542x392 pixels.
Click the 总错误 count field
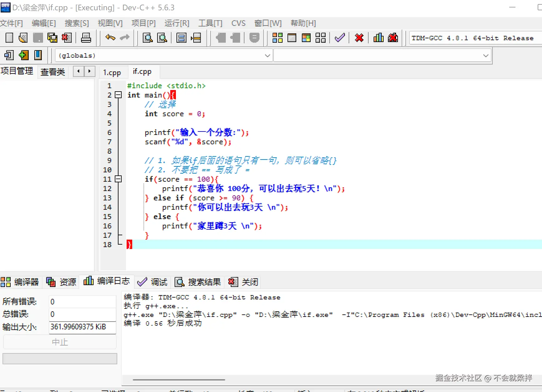[82, 314]
